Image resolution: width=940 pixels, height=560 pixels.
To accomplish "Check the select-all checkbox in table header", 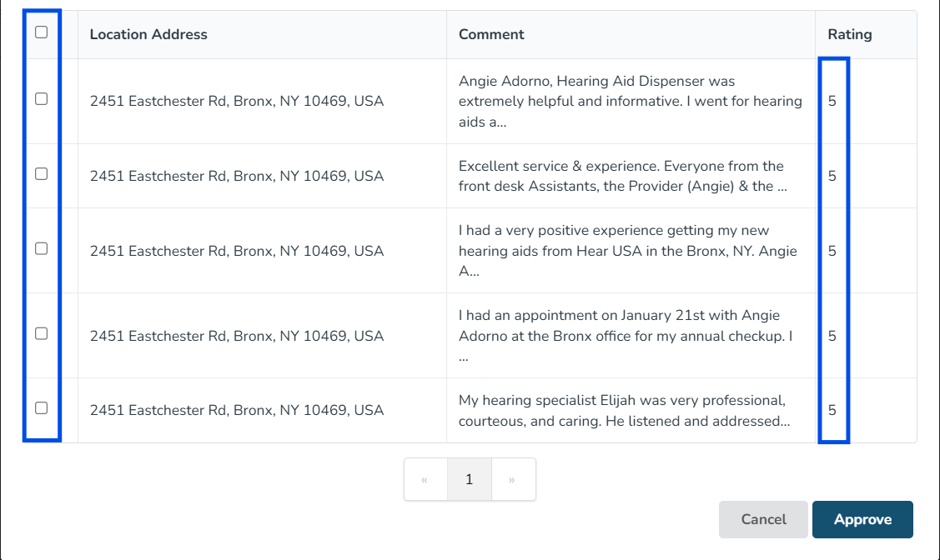I will click(41, 32).
